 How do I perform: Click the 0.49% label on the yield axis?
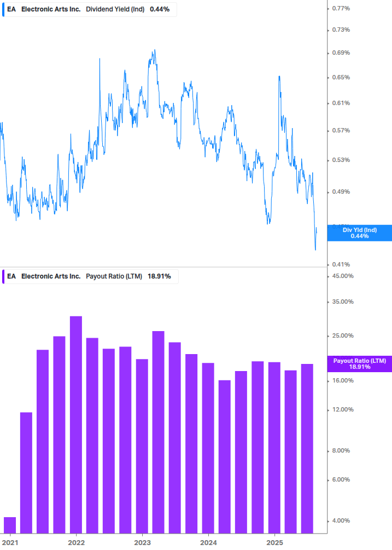(x=341, y=192)
